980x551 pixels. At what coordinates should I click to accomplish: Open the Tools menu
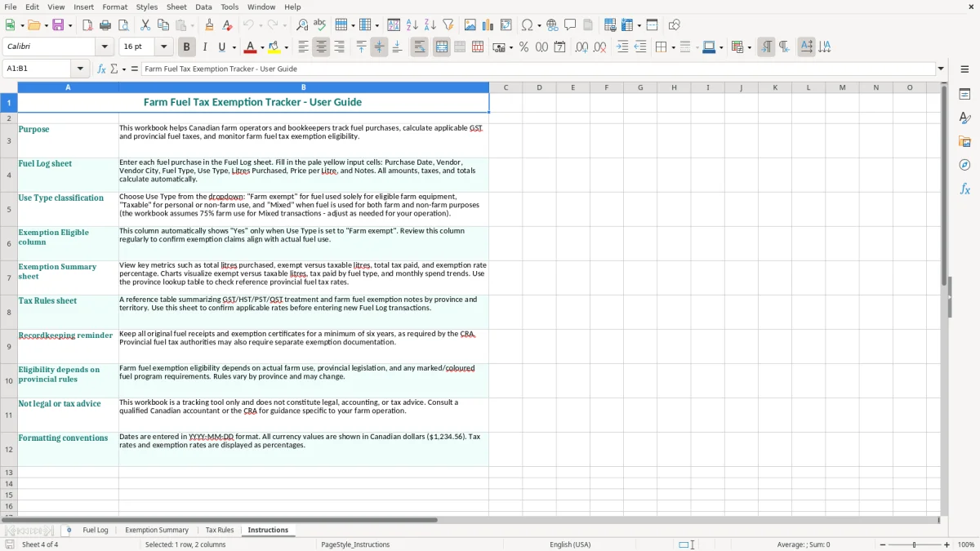229,7
